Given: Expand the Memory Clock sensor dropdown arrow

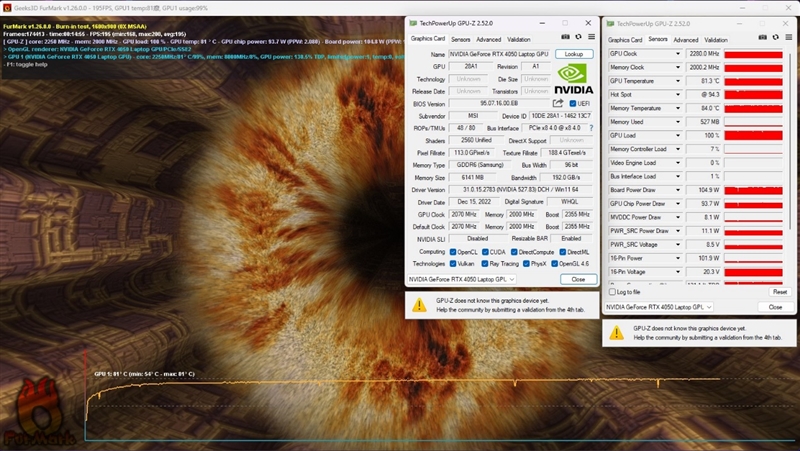Looking at the screenshot, I should (678, 67).
